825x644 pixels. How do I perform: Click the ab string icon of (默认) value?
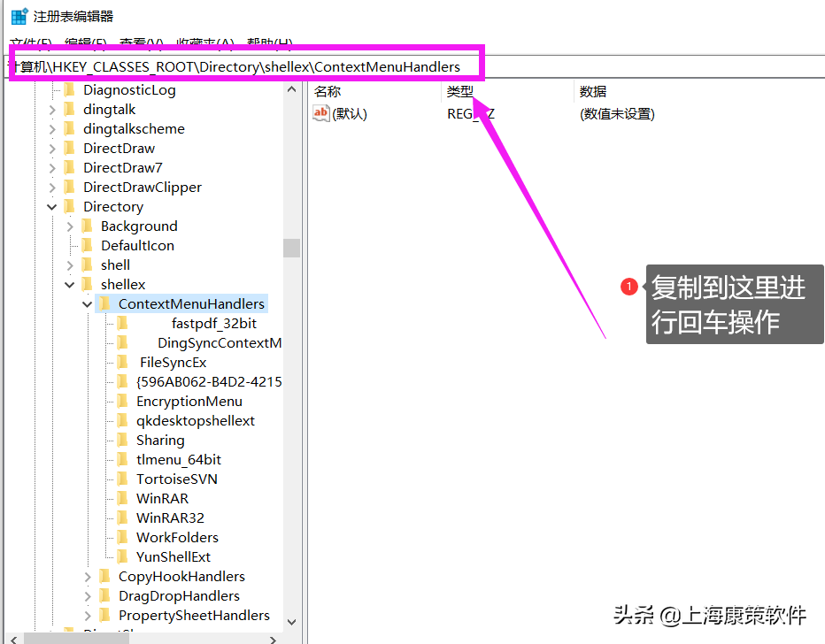coord(321,113)
